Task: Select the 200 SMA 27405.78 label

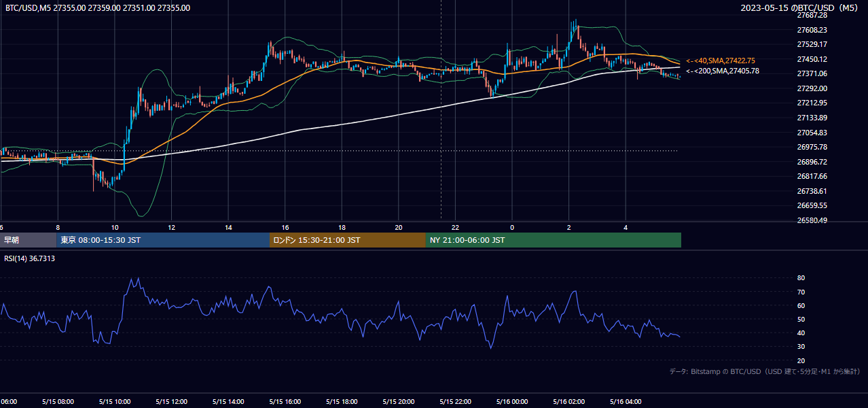Action: coord(723,71)
